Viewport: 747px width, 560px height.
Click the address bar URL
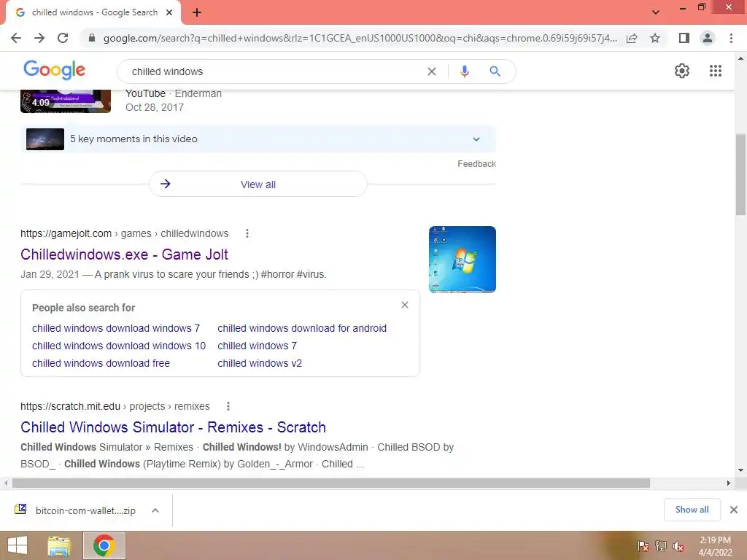(x=360, y=38)
